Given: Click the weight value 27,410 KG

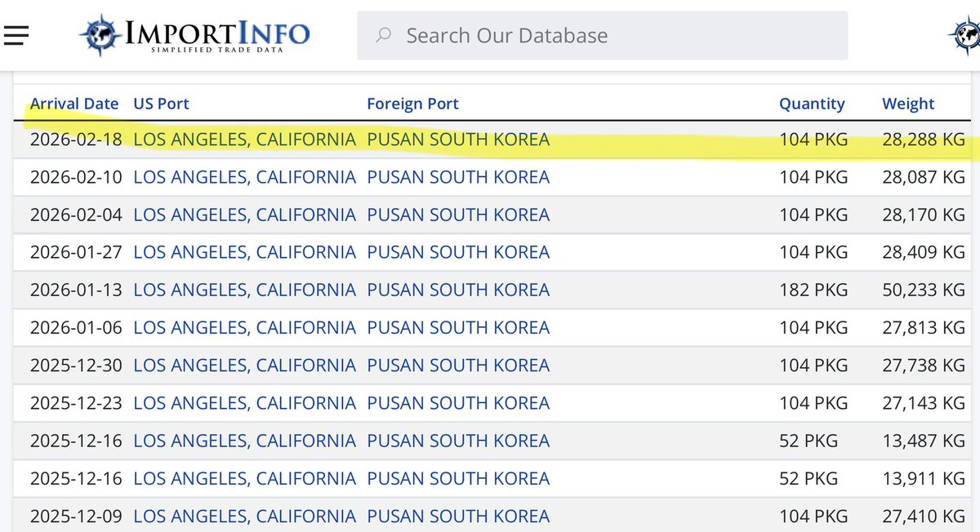Looking at the screenshot, I should 924,516.
